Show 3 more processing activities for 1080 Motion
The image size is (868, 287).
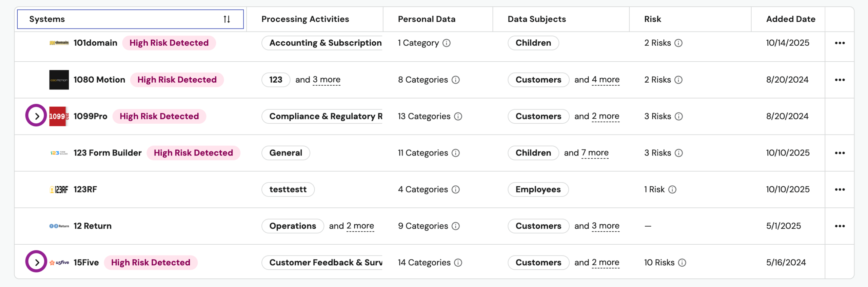pos(326,80)
